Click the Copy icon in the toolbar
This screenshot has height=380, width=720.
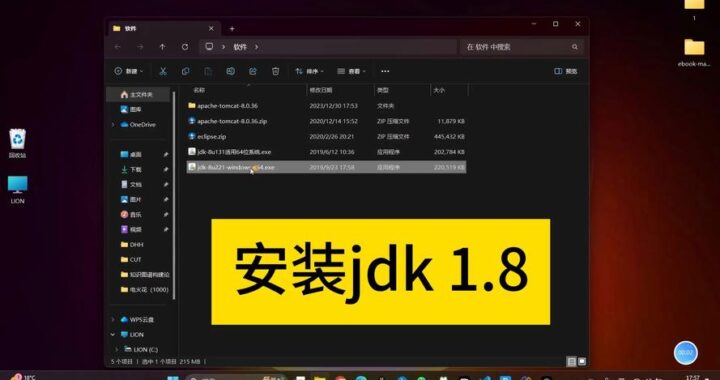pyautogui.click(x=186, y=71)
